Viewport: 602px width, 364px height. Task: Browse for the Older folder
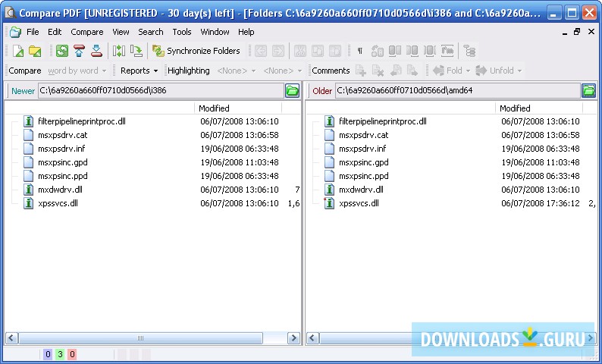[588, 91]
